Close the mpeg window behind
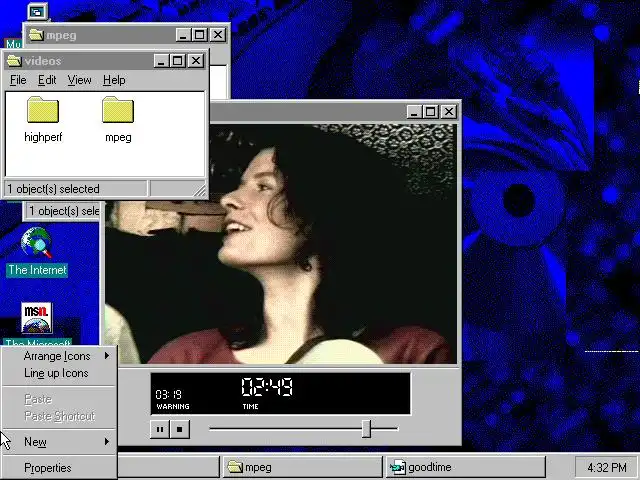 coord(218,35)
